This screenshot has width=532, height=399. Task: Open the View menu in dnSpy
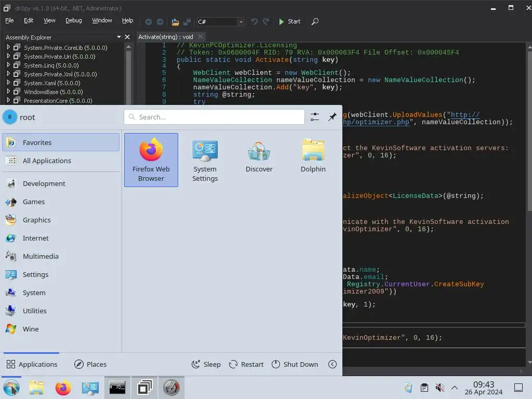[49, 20]
